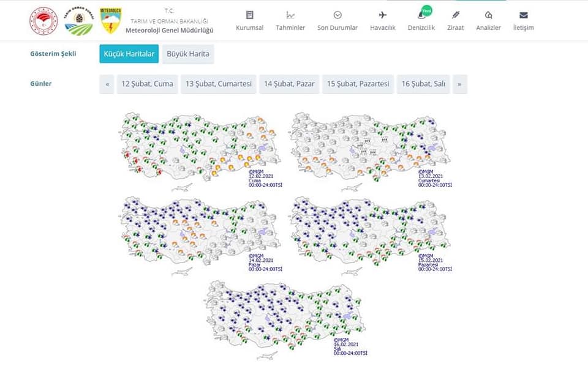The height and width of the screenshot is (369, 588).
Task: Choose the 16 Şubat, Salı button
Action: pyautogui.click(x=423, y=84)
